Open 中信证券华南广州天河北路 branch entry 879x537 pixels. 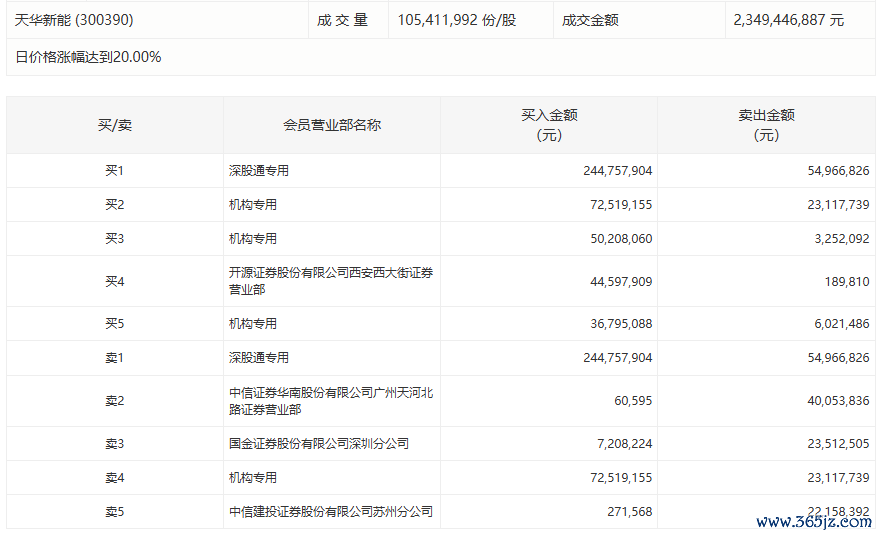[x=330, y=401]
